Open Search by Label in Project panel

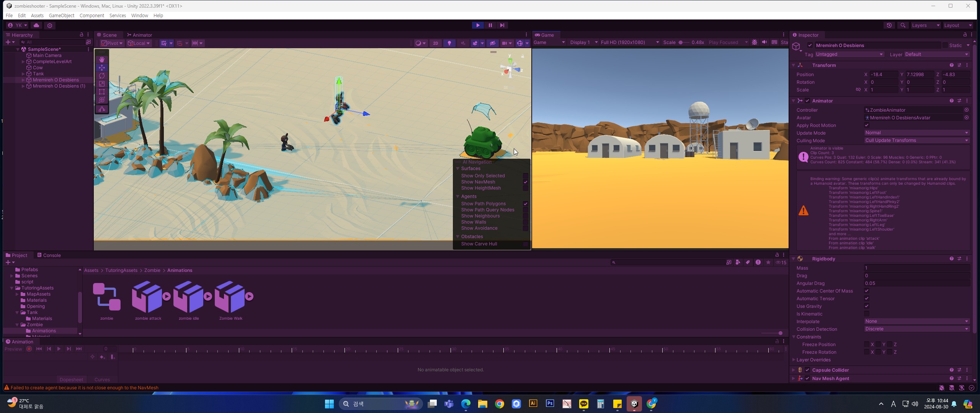coord(748,262)
